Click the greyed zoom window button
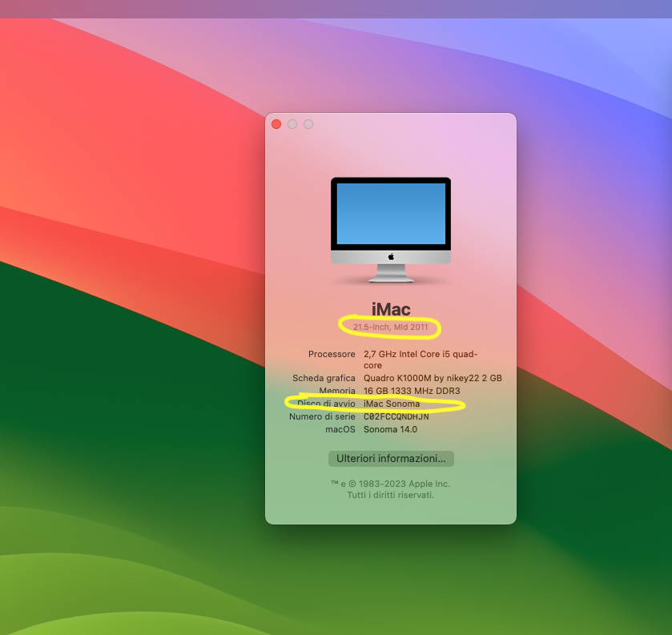This screenshot has width=672, height=635. coord(308,124)
